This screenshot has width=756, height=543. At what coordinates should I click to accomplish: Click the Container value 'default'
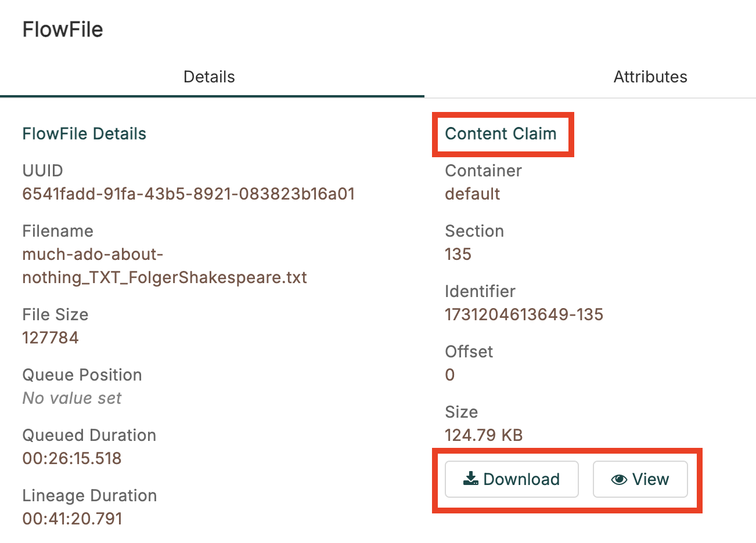[x=472, y=194]
